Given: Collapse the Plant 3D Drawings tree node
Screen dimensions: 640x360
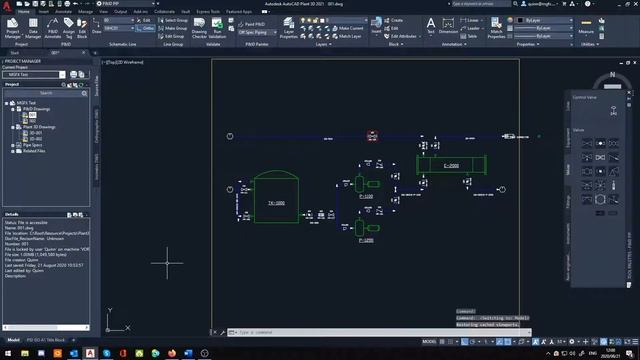Looking at the screenshot, I should [x=13, y=127].
